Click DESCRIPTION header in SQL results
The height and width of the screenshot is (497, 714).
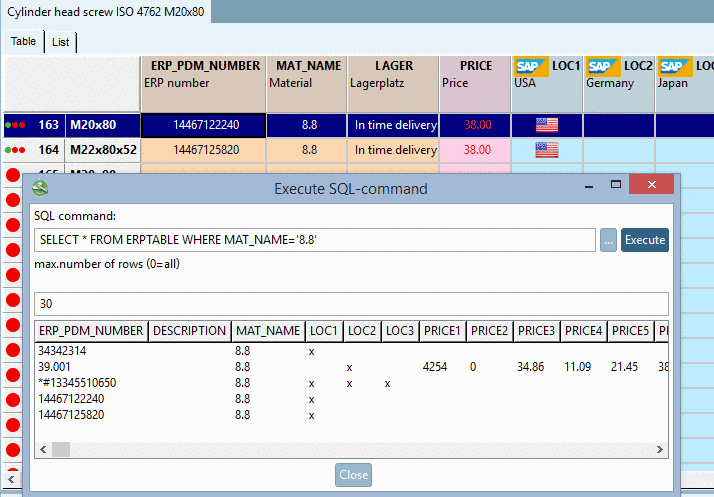coord(189,331)
